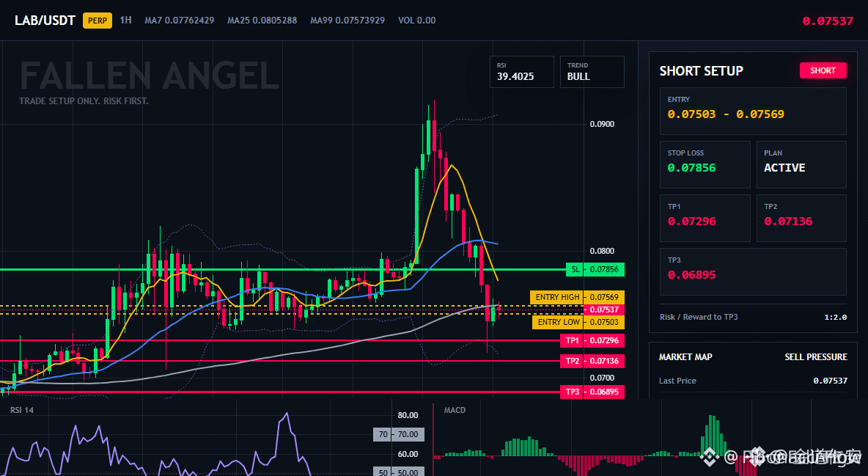Click the VOL 0.00 readout
The image size is (868, 476).
pyautogui.click(x=417, y=21)
